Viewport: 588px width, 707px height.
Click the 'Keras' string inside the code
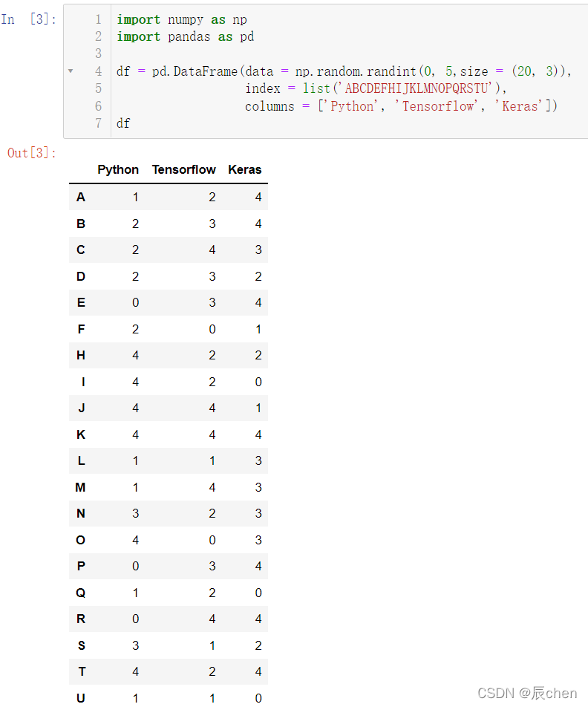[x=520, y=106]
